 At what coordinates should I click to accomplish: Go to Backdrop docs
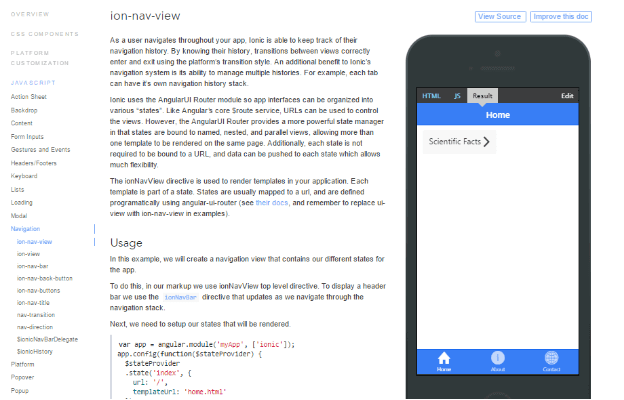coord(24,110)
